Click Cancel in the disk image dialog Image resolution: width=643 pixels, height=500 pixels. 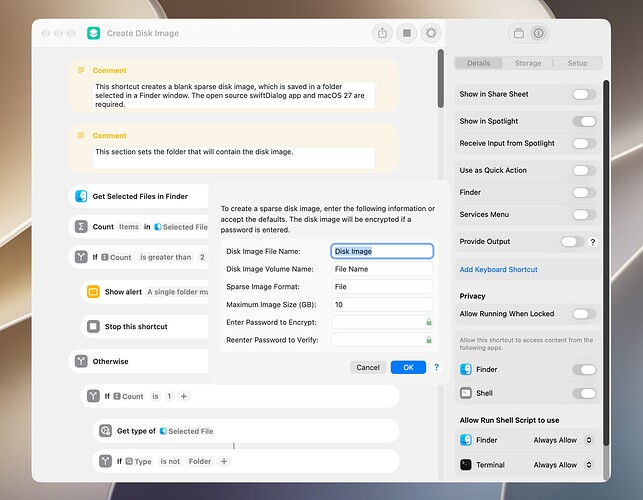pos(368,368)
